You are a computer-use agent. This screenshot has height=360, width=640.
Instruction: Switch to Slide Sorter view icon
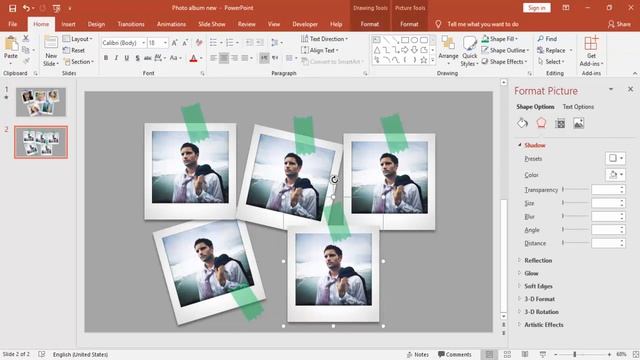coord(507,354)
